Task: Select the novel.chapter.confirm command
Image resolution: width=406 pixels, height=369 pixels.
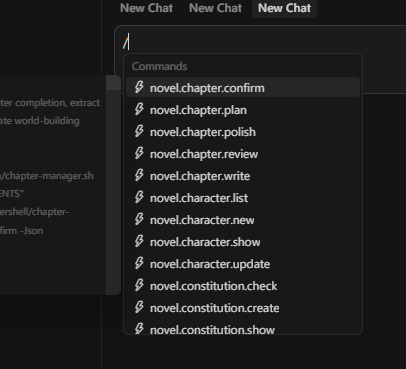Action: pyautogui.click(x=243, y=88)
